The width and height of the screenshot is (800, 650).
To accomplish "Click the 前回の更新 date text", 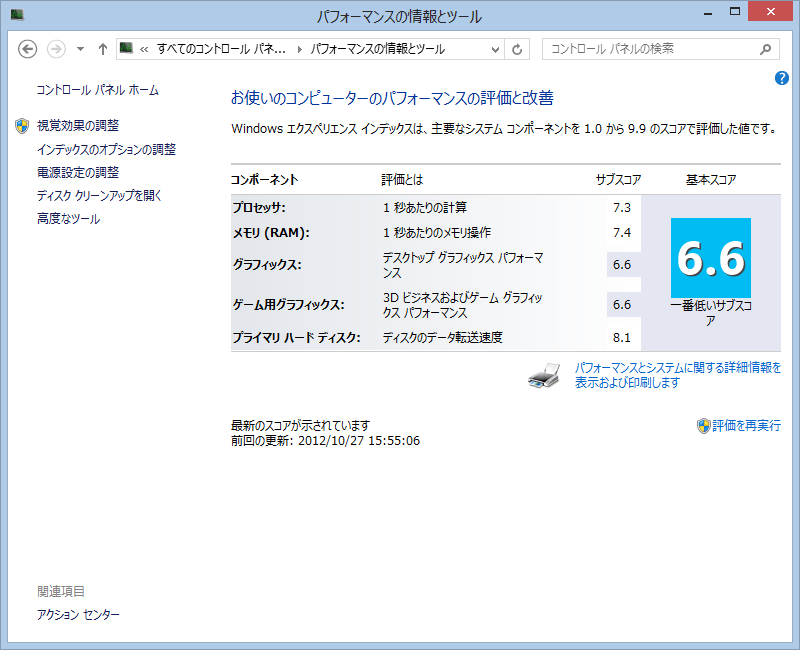I will pos(326,441).
